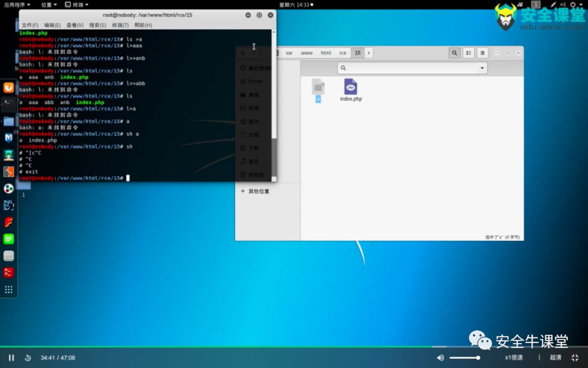The width and height of the screenshot is (588, 368).
Task: Open the 位置 places dropdown
Action: (49, 4)
